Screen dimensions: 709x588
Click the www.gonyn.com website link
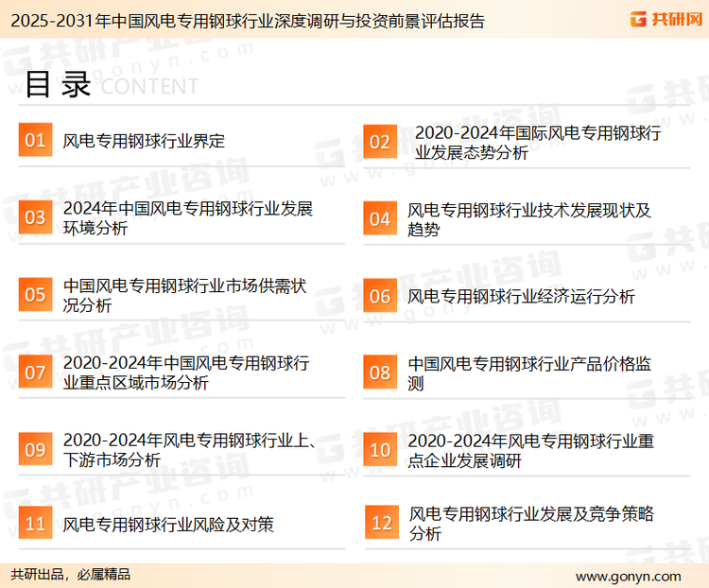[628, 576]
